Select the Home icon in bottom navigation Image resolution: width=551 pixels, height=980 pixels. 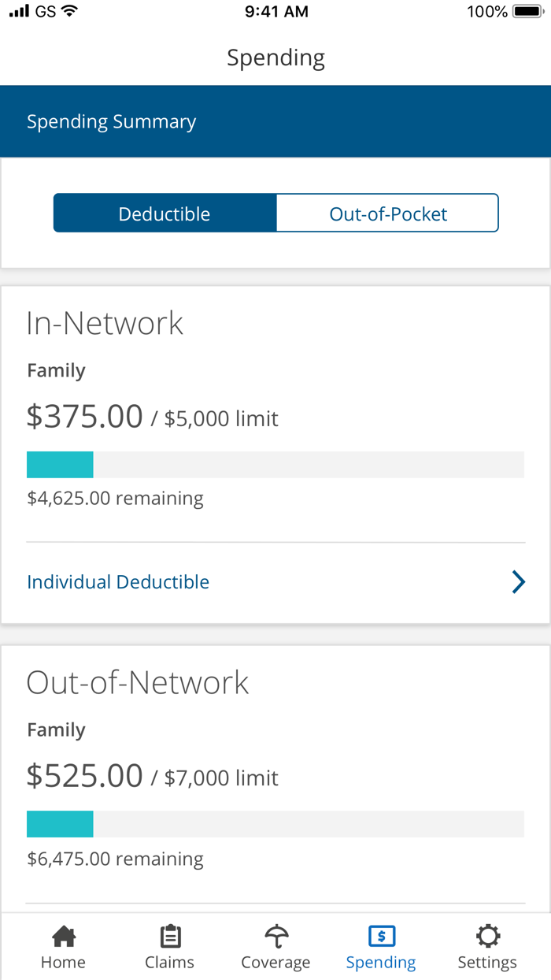(x=63, y=937)
